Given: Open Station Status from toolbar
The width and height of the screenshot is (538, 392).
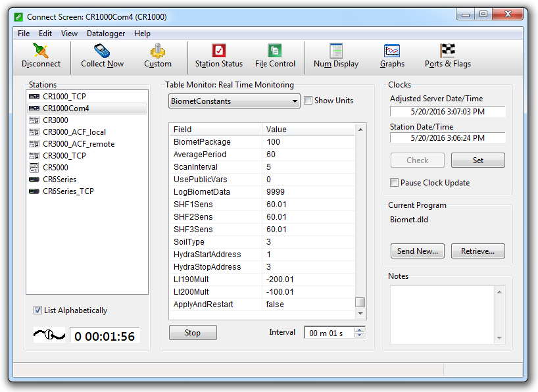Looking at the screenshot, I should tap(218, 51).
